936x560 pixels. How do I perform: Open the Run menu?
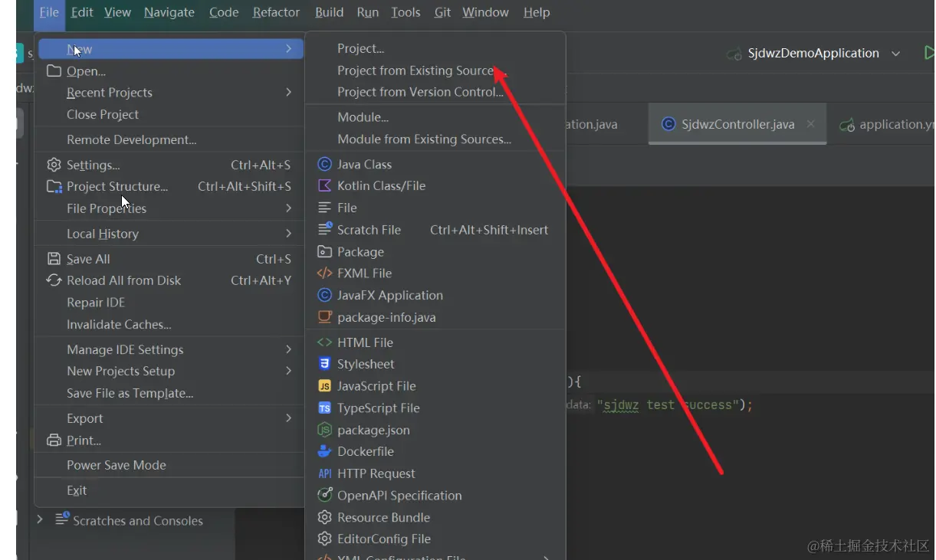coord(367,12)
